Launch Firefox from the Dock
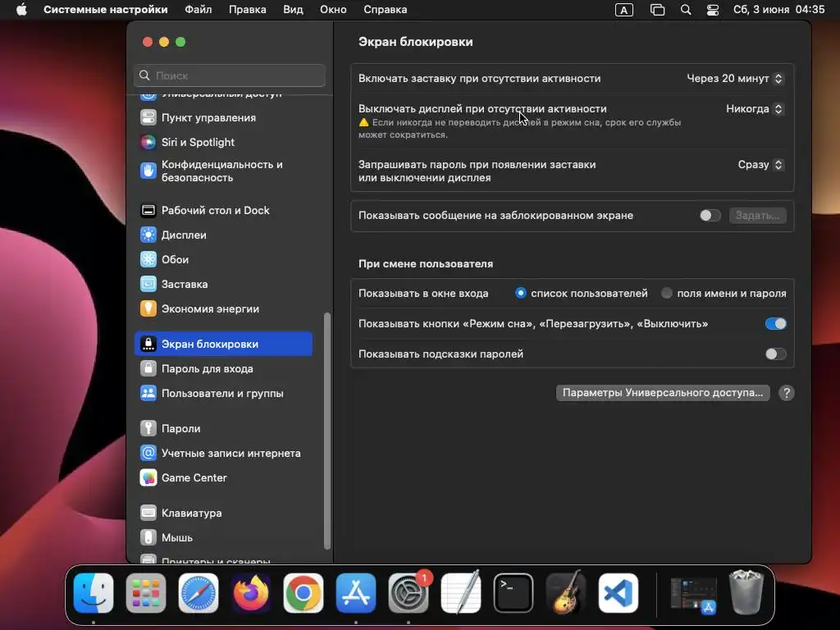The height and width of the screenshot is (630, 840). (x=251, y=593)
